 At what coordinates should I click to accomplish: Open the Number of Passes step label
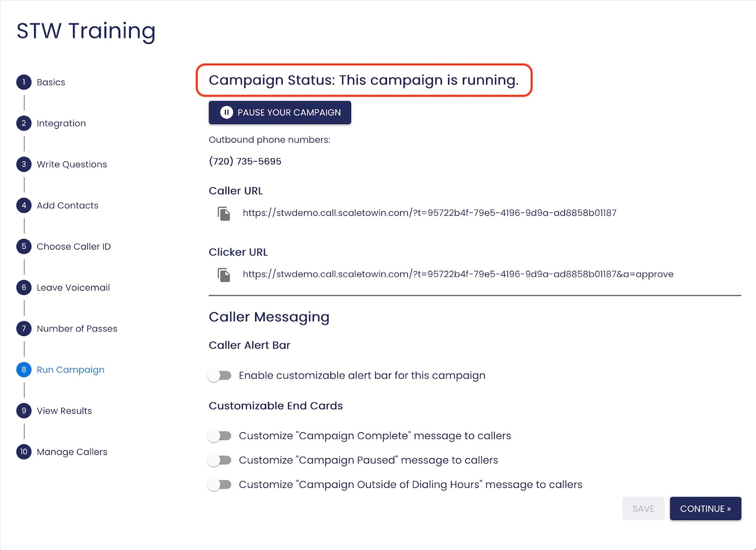(77, 329)
